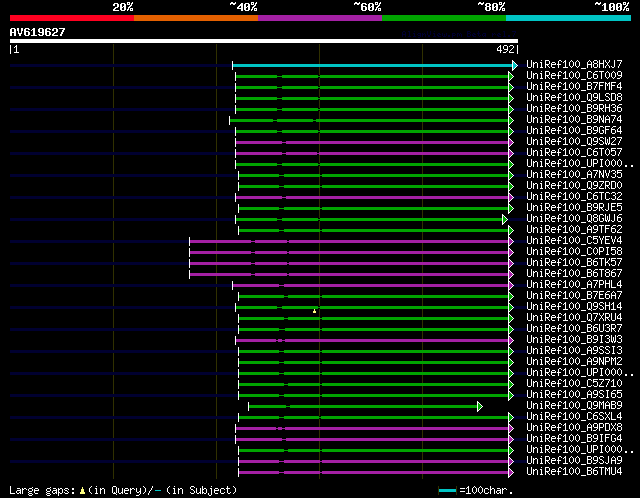640x498 pixels.
Task: Click the AV619627 query name
Action: [x=38, y=32]
